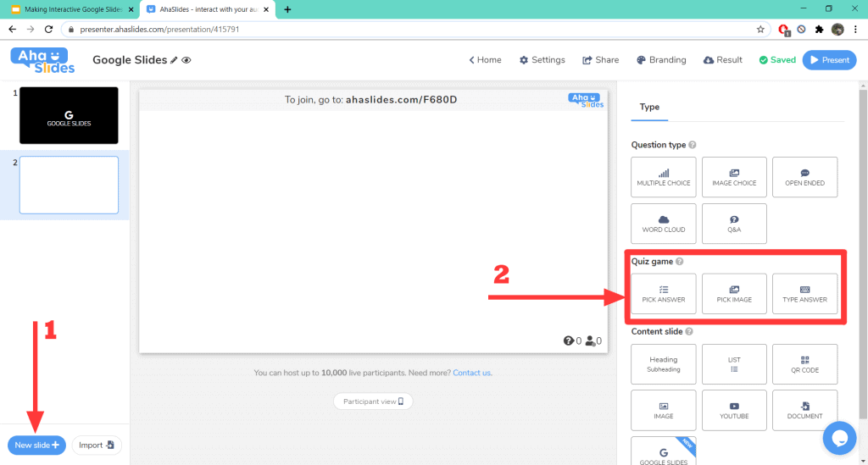Select the blank slide 2 thumbnail
Image resolution: width=868 pixels, height=465 pixels.
click(x=69, y=185)
